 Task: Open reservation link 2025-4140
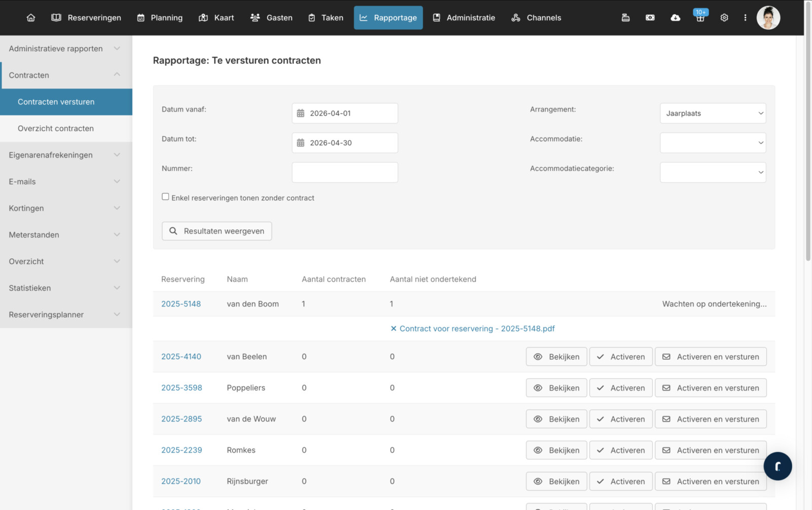(x=181, y=357)
